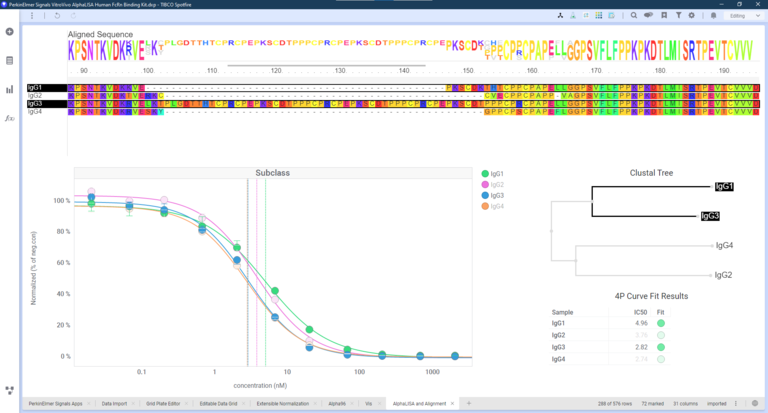The width and height of the screenshot is (768, 413).
Task: Click the gray range bar above the sequence ruler
Action: pos(326,65)
